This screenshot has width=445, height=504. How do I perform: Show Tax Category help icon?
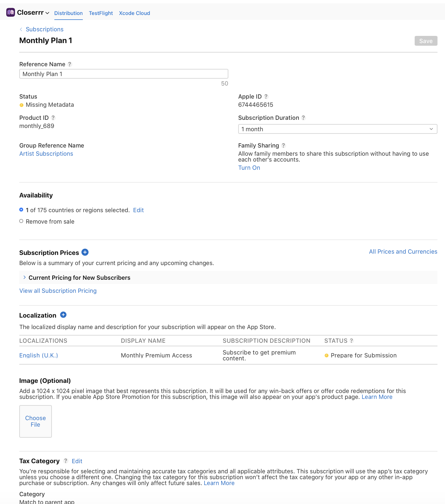tap(66, 461)
